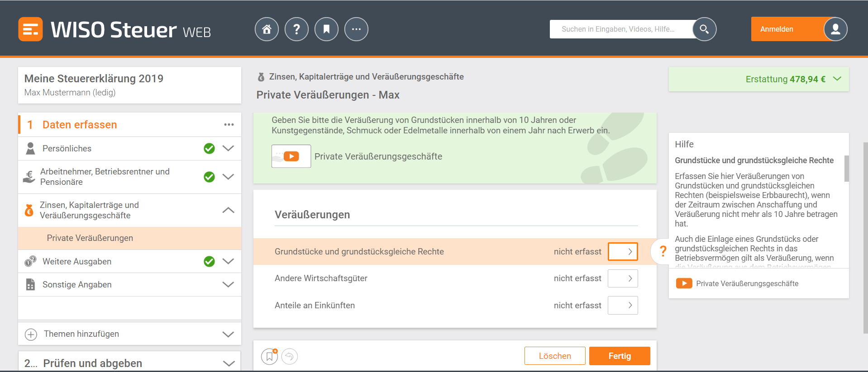Open Anteile an Einkünften arrow button

[623, 306]
